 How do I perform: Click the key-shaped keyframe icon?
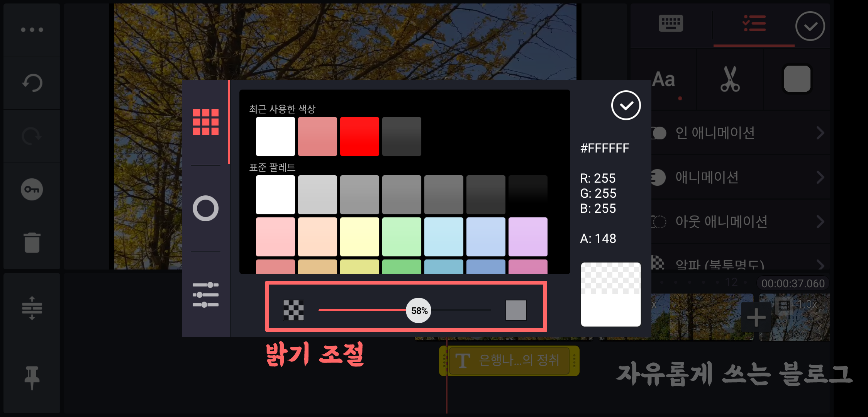32,190
